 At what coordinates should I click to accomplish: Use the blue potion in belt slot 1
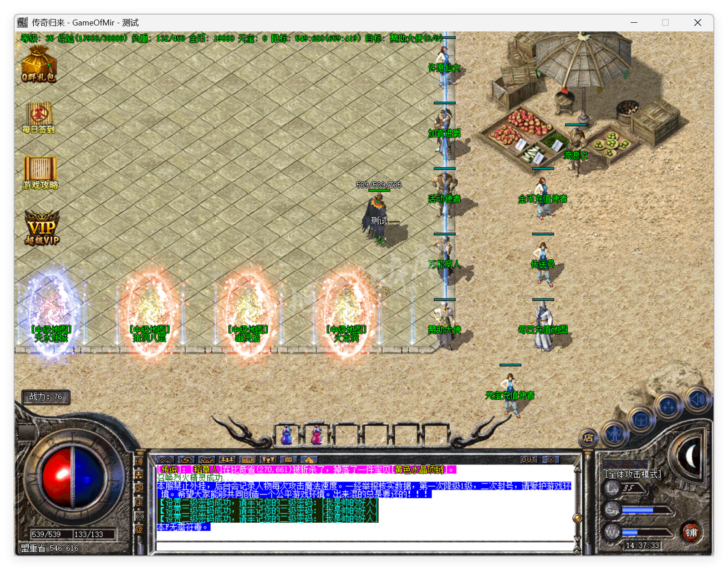click(x=286, y=435)
